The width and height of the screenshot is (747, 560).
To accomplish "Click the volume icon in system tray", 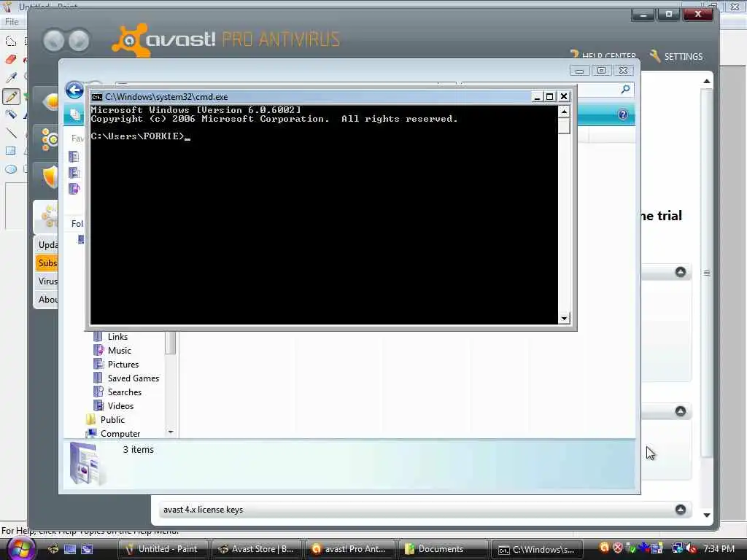I will [690, 548].
